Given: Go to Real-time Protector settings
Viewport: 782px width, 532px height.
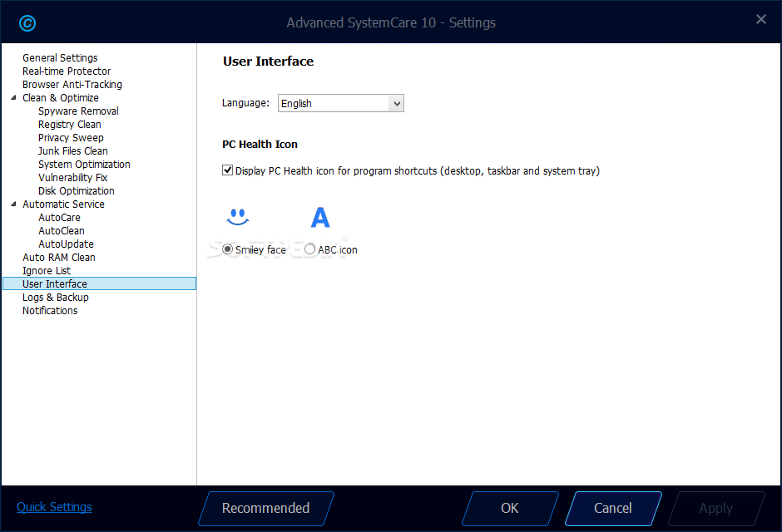Looking at the screenshot, I should click(67, 71).
